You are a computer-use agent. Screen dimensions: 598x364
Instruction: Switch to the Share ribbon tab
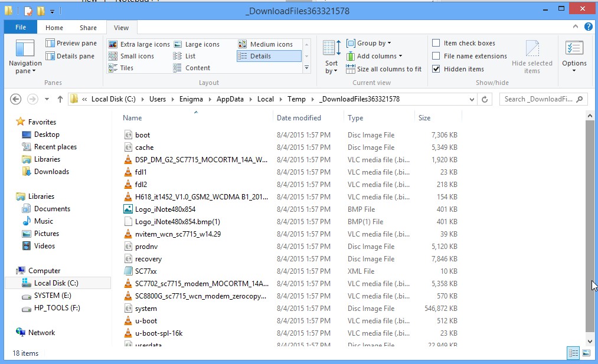click(88, 28)
